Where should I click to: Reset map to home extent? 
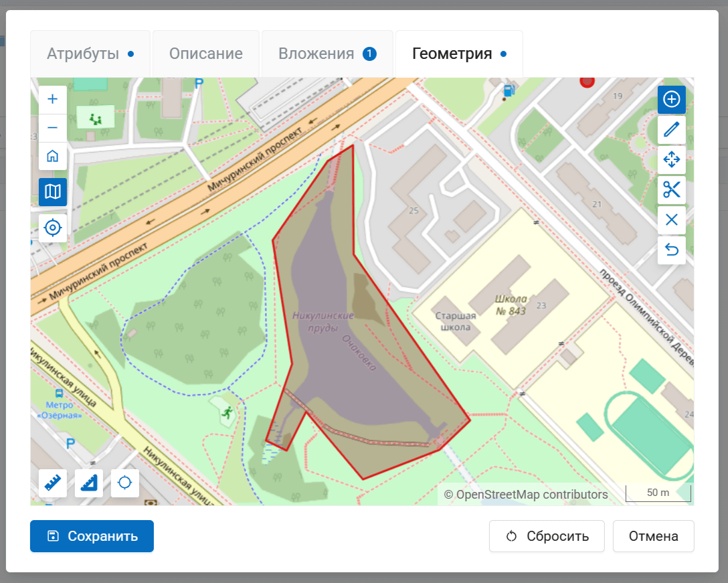pos(53,157)
